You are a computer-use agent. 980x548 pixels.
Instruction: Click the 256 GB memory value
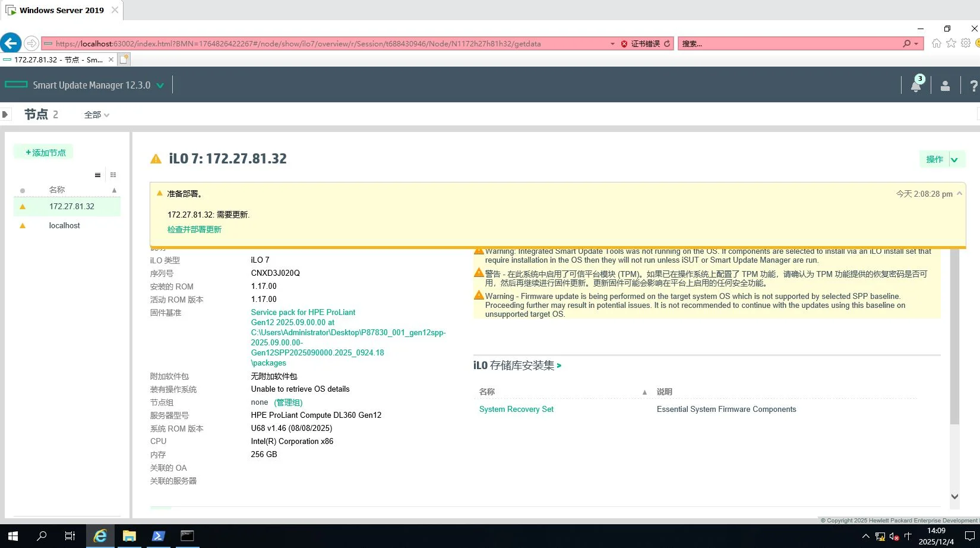point(264,454)
